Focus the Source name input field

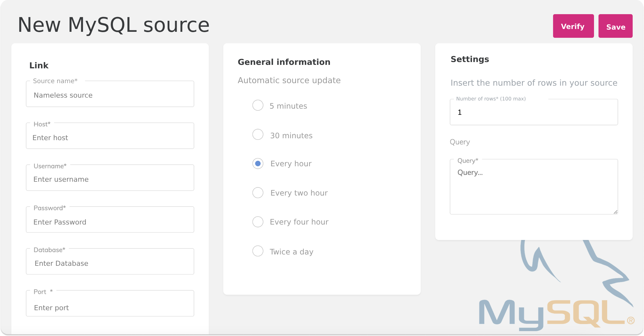(x=110, y=94)
